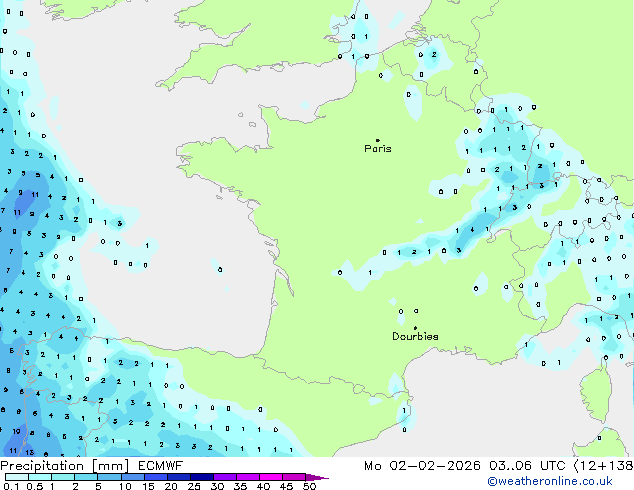
Task: Select the black dot marking Paris
Action: click(x=378, y=140)
